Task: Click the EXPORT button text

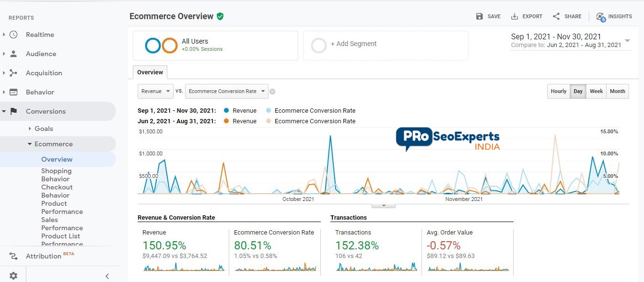Action: pos(532,16)
